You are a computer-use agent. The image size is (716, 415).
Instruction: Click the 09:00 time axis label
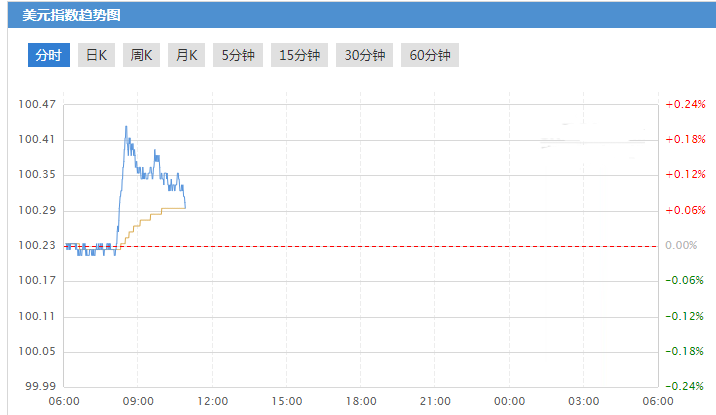click(x=138, y=401)
